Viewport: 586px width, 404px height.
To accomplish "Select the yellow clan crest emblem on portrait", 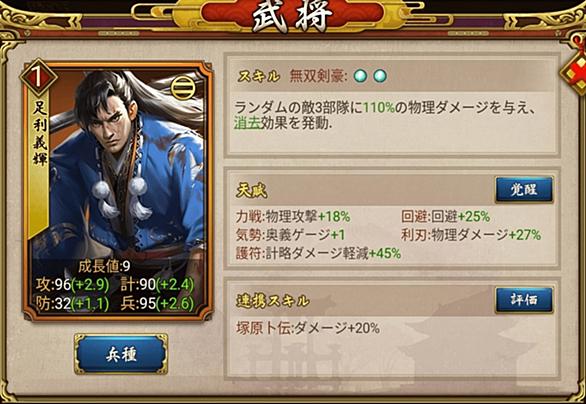I will point(183,89).
